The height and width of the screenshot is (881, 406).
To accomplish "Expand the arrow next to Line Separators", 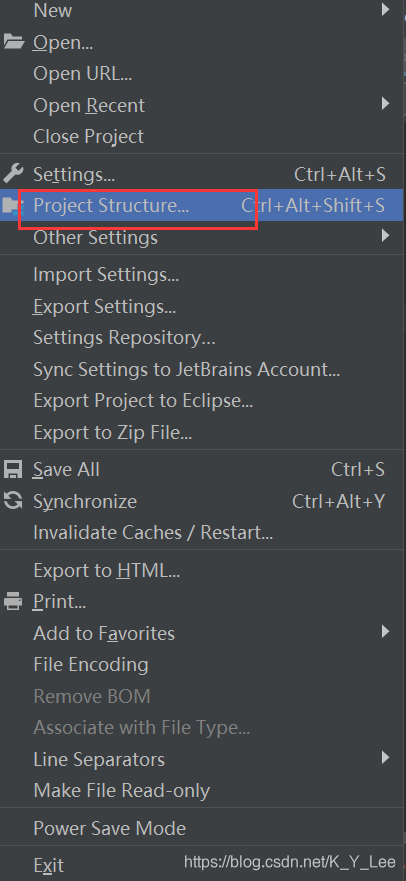I will (x=385, y=758).
